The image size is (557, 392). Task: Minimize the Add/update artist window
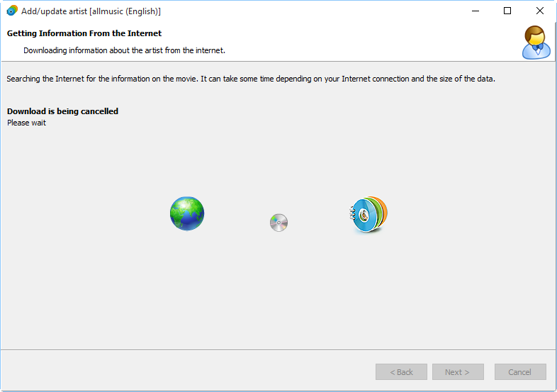tap(476, 11)
